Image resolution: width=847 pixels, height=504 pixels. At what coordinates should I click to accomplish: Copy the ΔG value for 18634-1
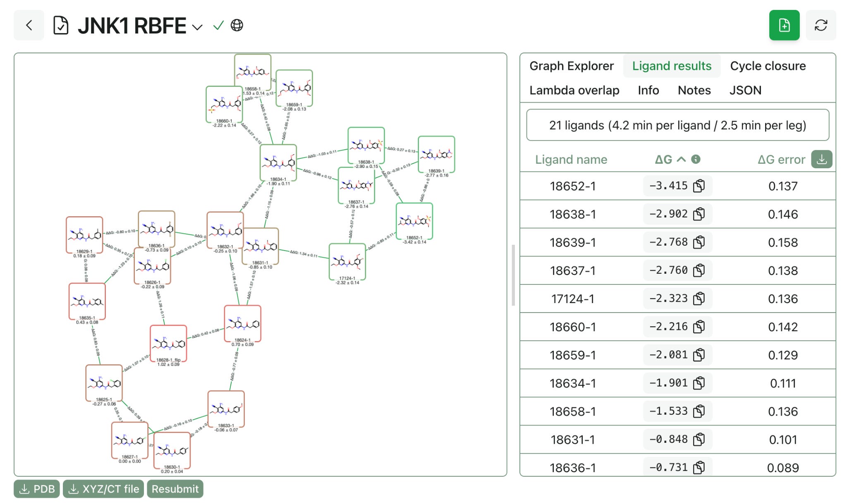[699, 383]
